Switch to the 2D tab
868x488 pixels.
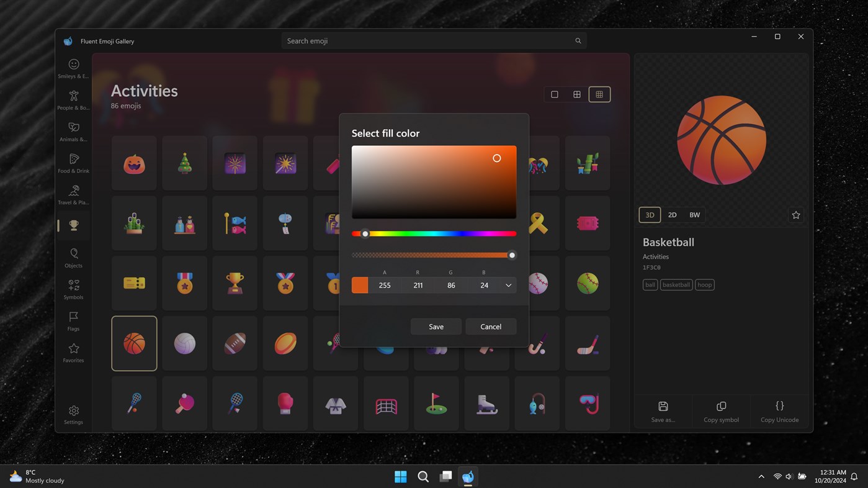[672, 214]
